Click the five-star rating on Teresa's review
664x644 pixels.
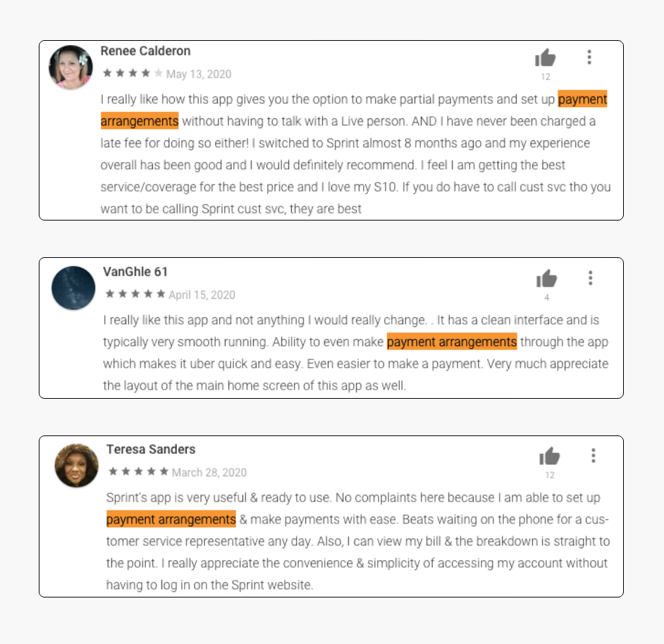138,471
